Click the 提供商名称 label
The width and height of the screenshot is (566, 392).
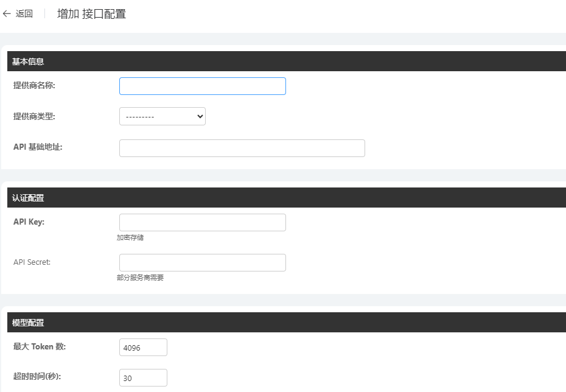pyautogui.click(x=34, y=85)
